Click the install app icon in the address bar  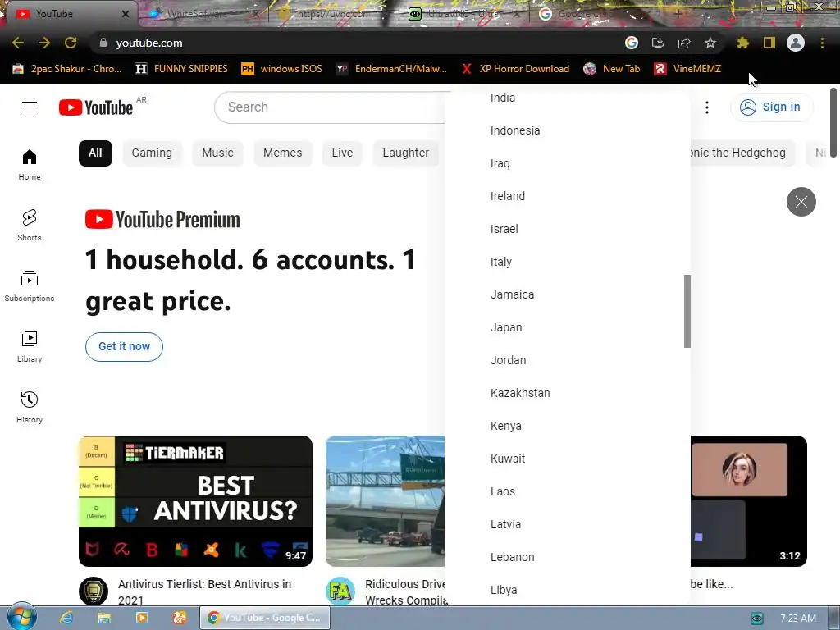(658, 43)
